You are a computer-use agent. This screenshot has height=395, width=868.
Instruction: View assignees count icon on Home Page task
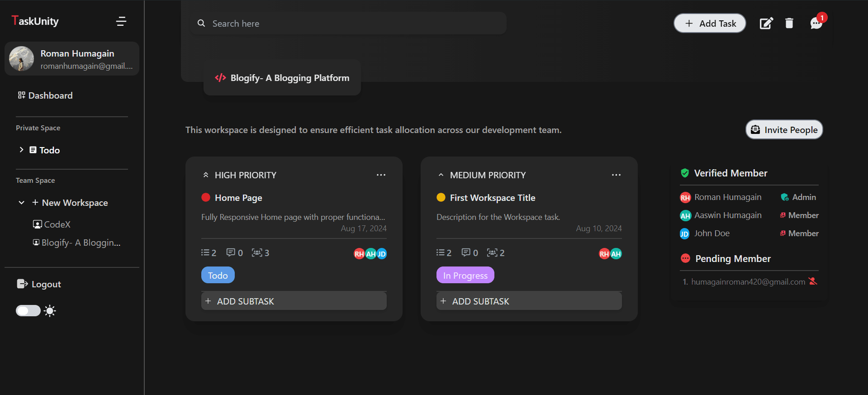point(260,252)
